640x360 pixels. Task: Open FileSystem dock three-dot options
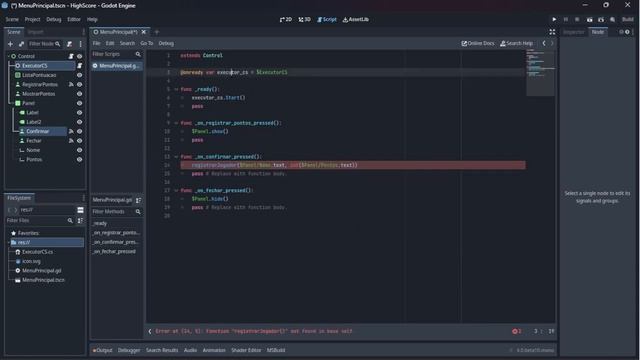coord(83,198)
